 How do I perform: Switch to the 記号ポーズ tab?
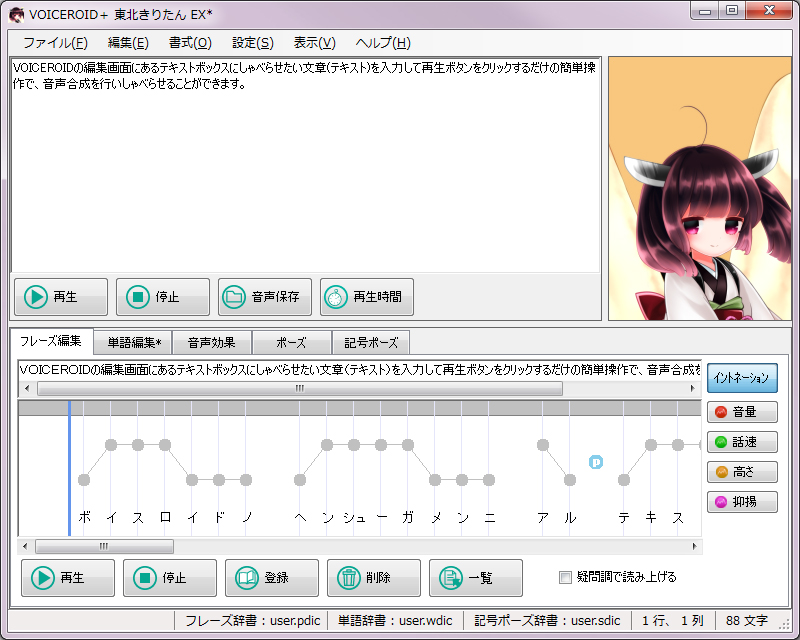click(x=371, y=342)
